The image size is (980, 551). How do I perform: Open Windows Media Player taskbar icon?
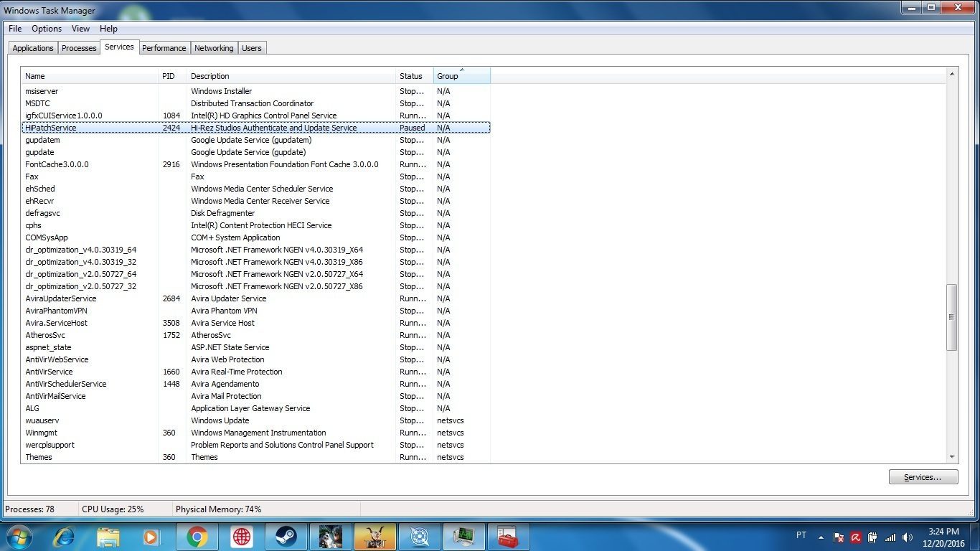coord(151,537)
